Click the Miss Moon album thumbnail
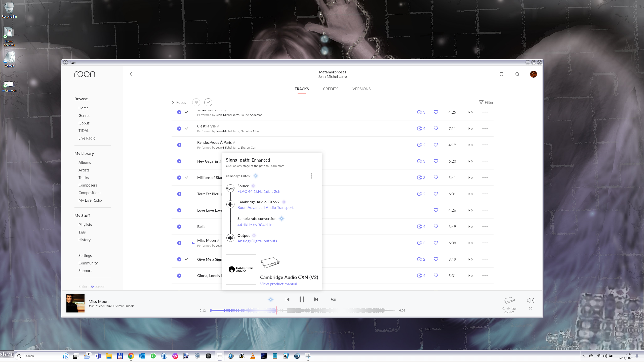The width and height of the screenshot is (644, 362). (x=75, y=303)
